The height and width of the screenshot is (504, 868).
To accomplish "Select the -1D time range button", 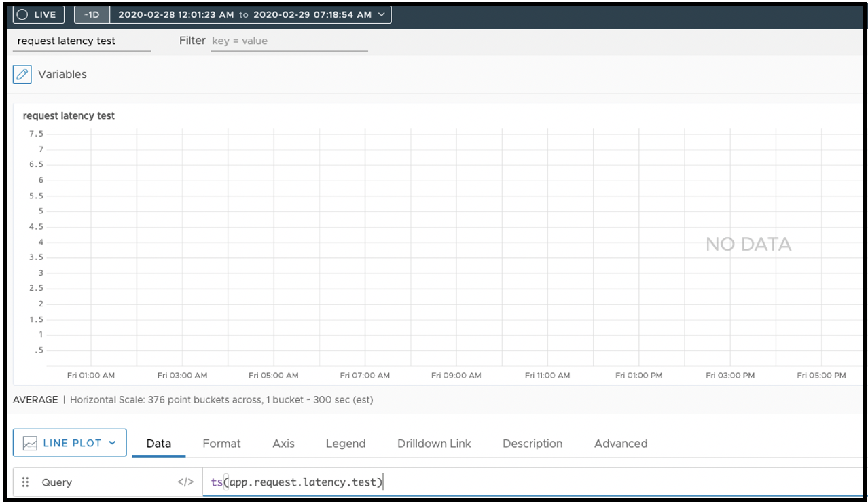I will coord(92,14).
